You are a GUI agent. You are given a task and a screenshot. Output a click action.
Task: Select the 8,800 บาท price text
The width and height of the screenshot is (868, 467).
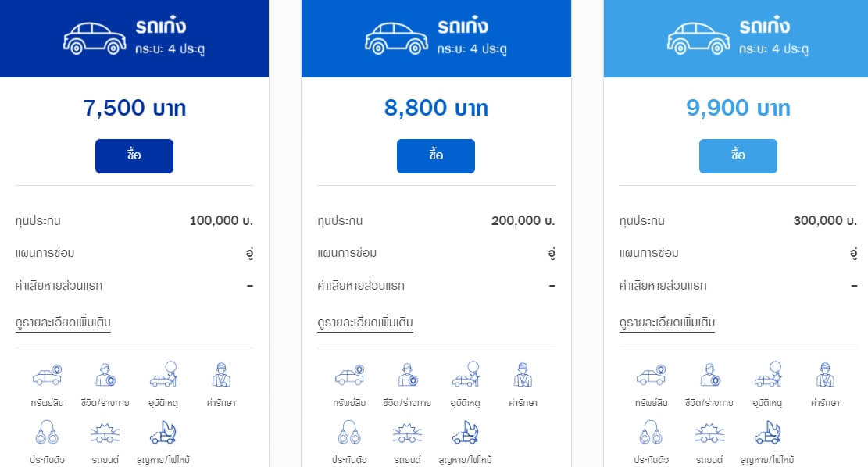point(436,108)
